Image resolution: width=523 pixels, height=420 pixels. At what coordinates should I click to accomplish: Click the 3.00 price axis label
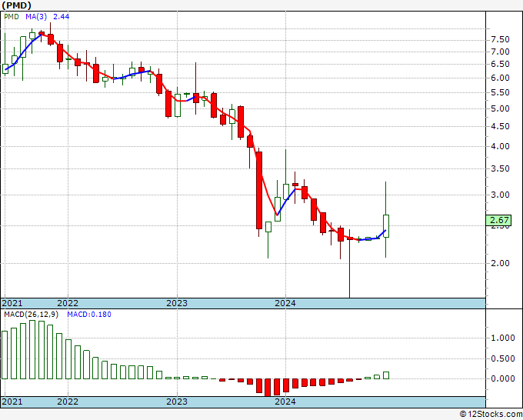[x=501, y=195]
